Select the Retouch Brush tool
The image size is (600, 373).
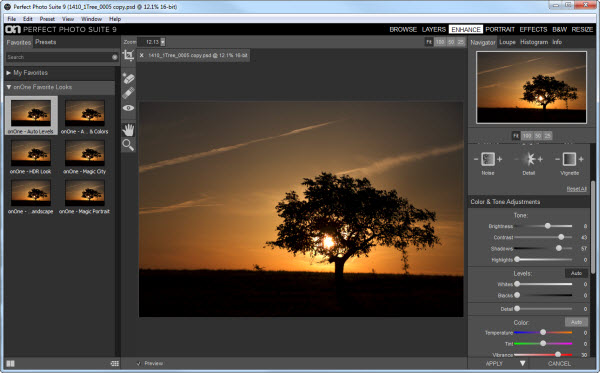pos(128,93)
